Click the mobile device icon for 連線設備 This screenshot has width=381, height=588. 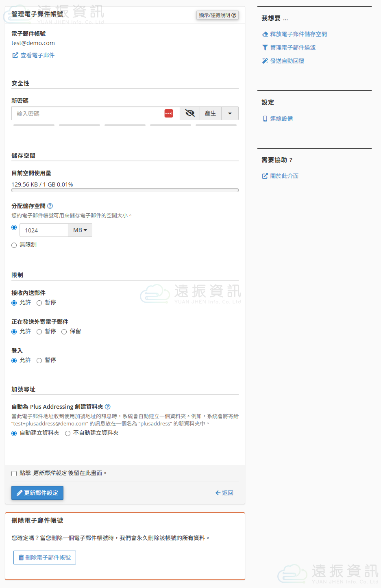[265, 119]
